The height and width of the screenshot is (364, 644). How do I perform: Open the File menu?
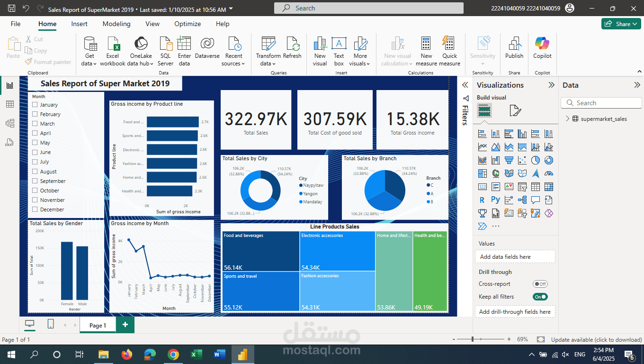click(x=16, y=24)
